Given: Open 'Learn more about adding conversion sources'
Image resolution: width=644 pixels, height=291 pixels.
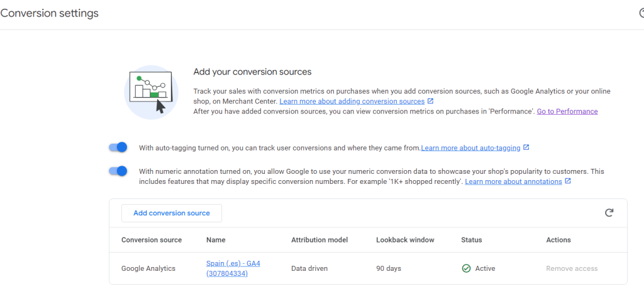Looking at the screenshot, I should (x=352, y=101).
